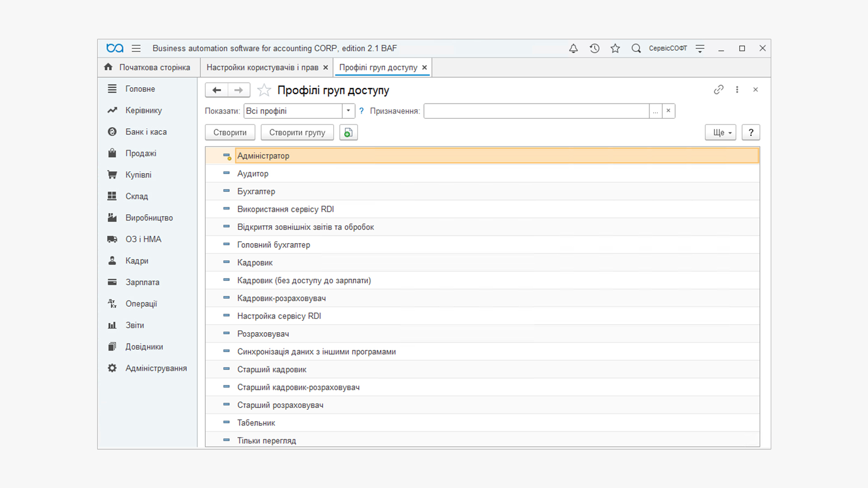The height and width of the screenshot is (488, 868).
Task: Select the Старший кадровик-розраховувач profile
Action: [x=482, y=387]
